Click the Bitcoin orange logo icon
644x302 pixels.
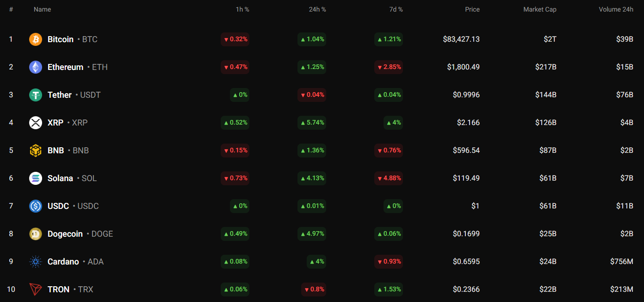(x=36, y=39)
